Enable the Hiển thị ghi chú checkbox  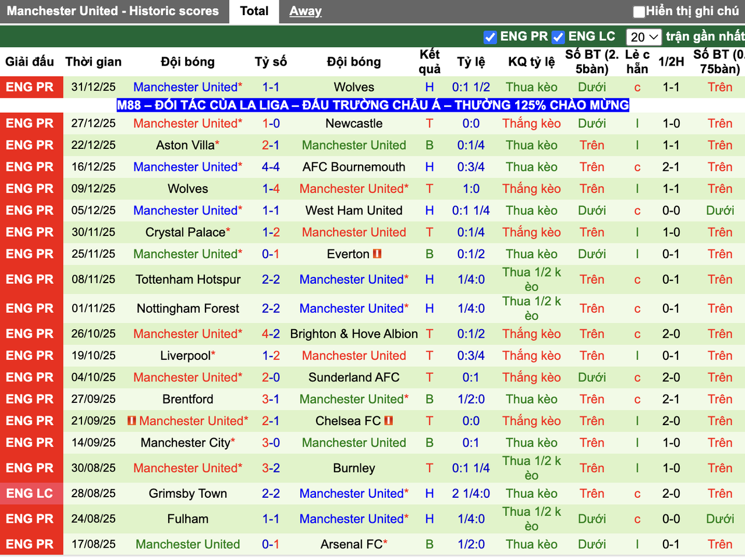[638, 10]
